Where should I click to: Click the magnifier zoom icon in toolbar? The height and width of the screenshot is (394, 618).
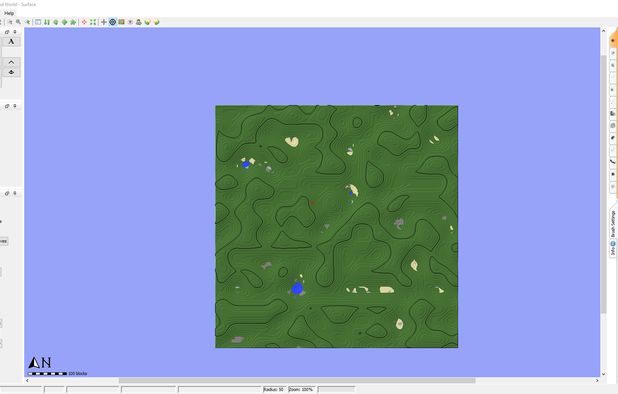point(18,22)
